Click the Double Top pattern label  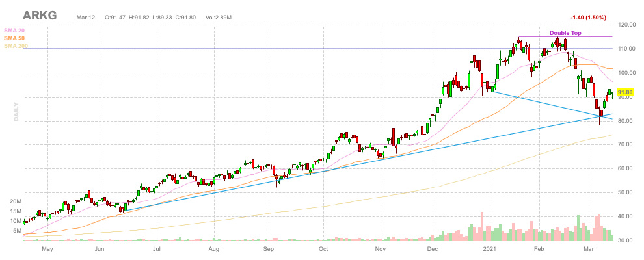click(565, 33)
